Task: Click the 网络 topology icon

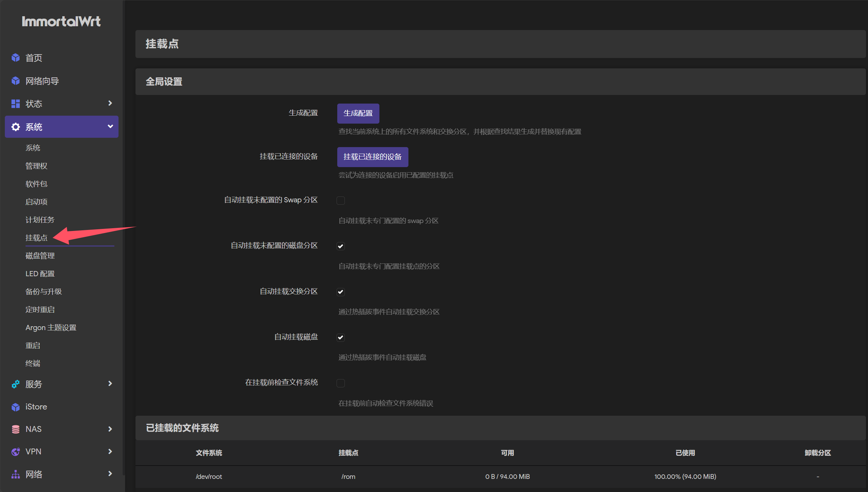Action: point(16,474)
